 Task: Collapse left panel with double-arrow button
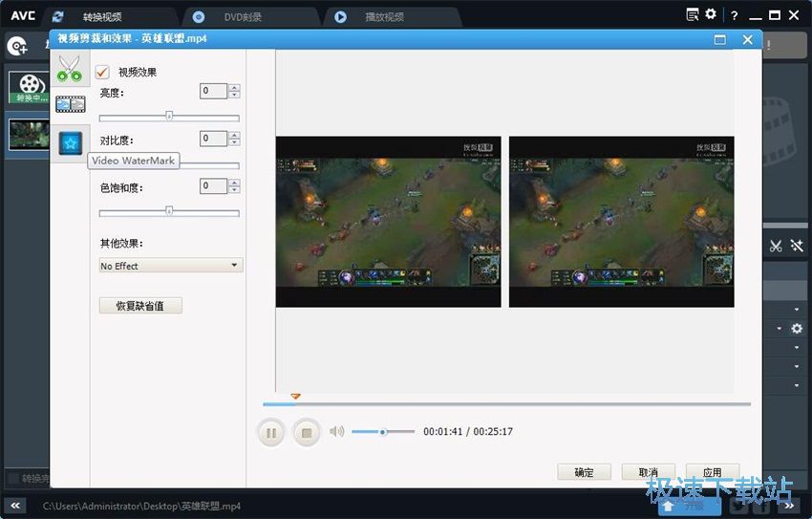tap(15, 506)
